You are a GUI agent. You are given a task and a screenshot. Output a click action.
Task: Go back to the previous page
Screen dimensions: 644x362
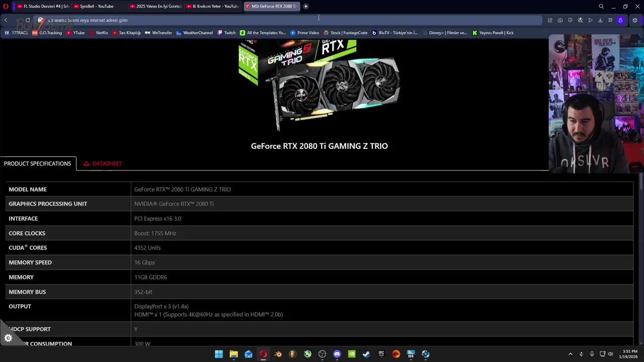click(6, 20)
